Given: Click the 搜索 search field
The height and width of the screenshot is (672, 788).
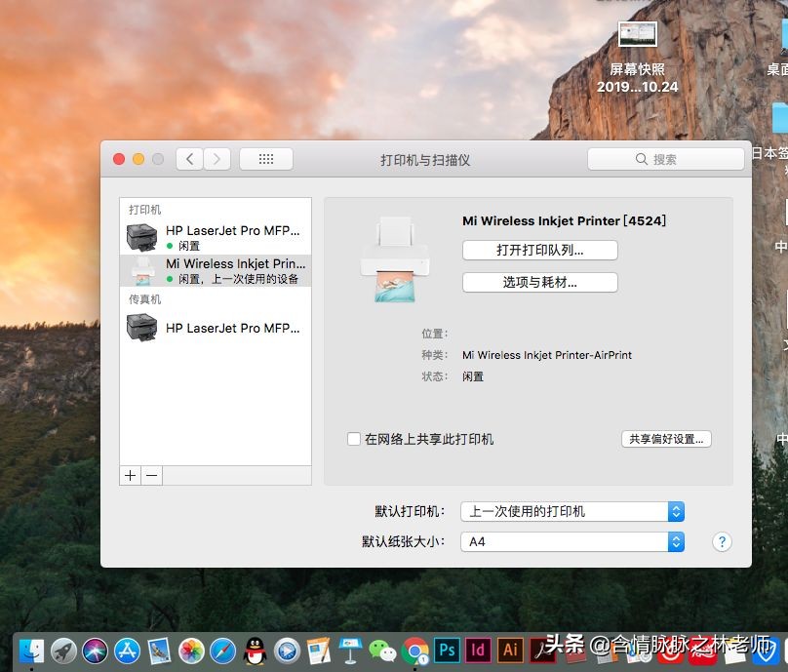Looking at the screenshot, I should click(665, 159).
